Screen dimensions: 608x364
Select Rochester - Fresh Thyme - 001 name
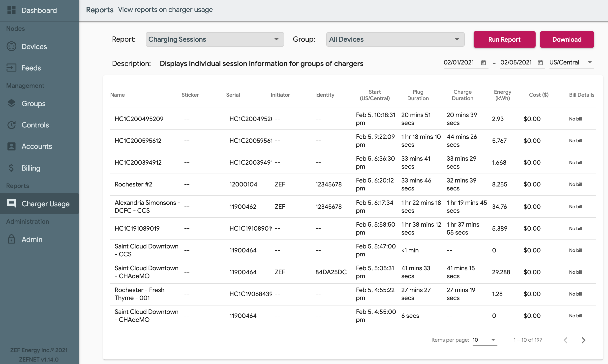pos(140,294)
